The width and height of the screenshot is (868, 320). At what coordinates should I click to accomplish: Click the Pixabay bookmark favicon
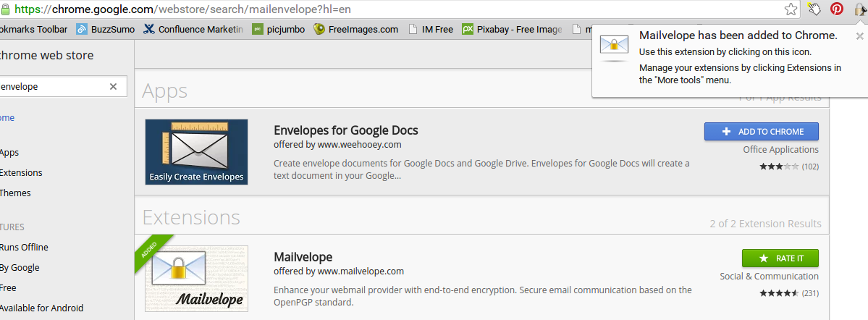coord(468,30)
